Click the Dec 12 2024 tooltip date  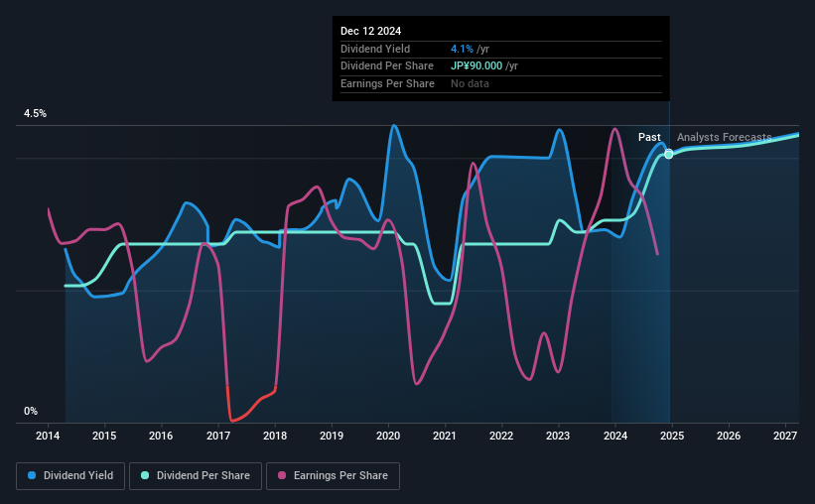(x=370, y=31)
